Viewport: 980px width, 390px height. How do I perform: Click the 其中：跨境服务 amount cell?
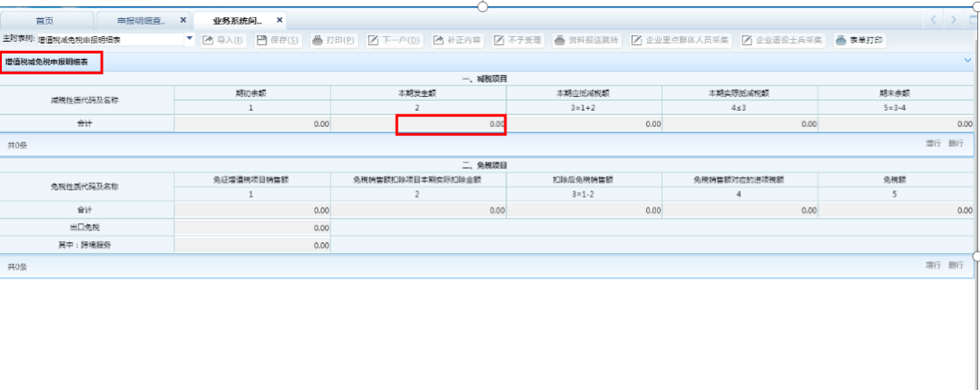(252, 246)
